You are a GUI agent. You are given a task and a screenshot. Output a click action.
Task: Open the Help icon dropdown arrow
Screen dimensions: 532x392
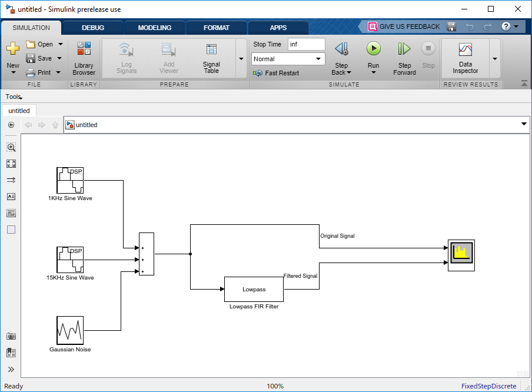[516, 26]
